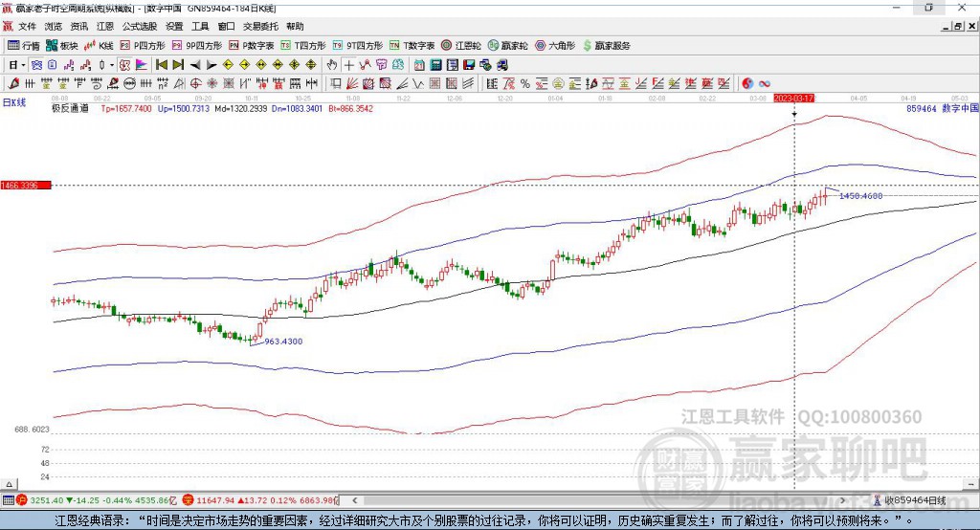Screen dimensions: 980x530
Task: Open the P数字表 tool
Action: 252,46
